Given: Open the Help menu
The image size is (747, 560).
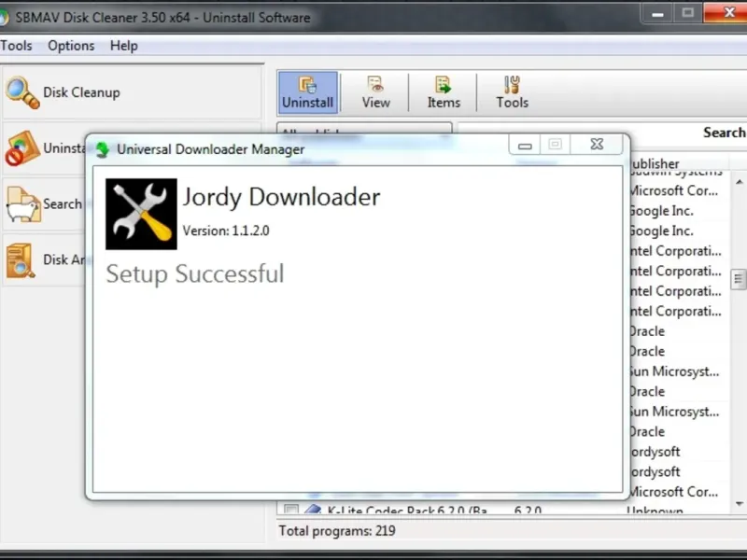Looking at the screenshot, I should (x=124, y=46).
